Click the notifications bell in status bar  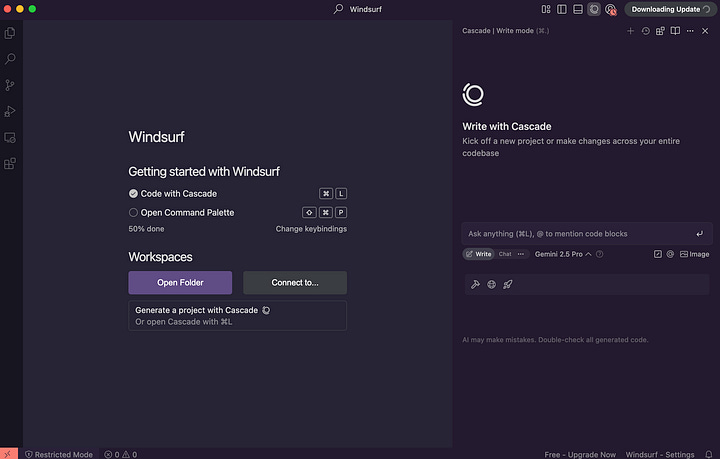tap(709, 454)
